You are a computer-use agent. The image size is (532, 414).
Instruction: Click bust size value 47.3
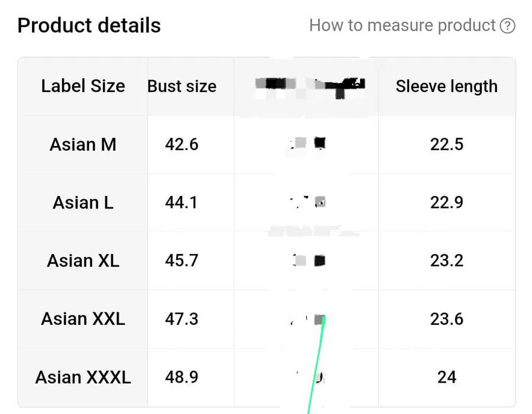tap(181, 319)
